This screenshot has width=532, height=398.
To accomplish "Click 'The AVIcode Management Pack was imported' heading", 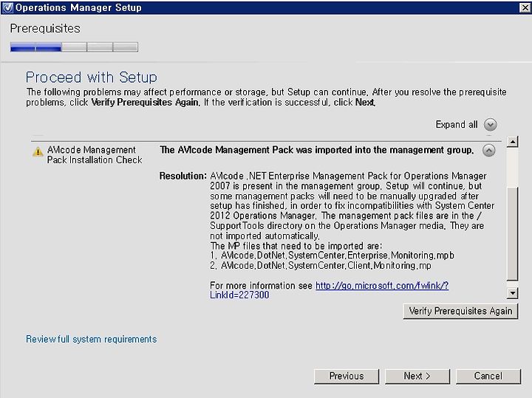I will coord(316,150).
